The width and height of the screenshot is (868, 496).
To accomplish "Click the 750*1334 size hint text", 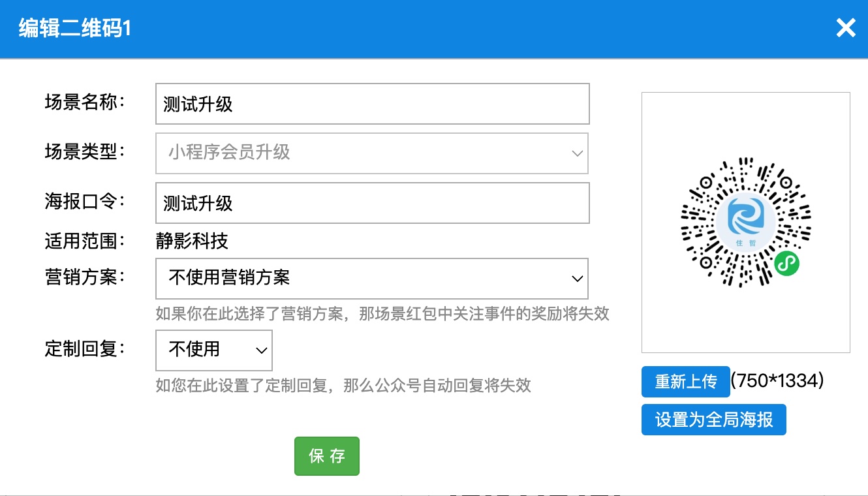I will coord(777,381).
